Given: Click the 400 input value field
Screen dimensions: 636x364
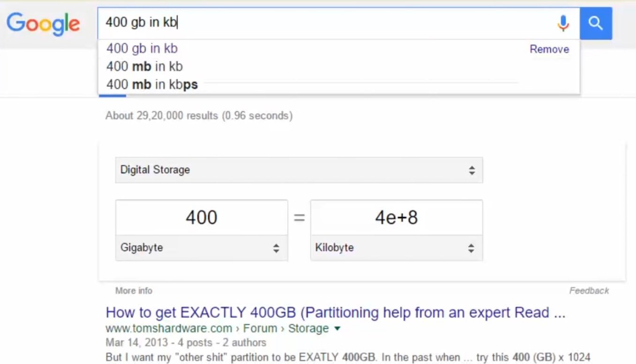Looking at the screenshot, I should click(201, 218).
